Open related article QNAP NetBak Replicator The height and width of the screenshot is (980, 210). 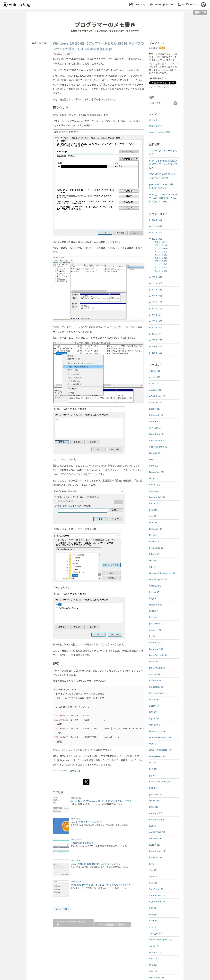click(x=95, y=864)
